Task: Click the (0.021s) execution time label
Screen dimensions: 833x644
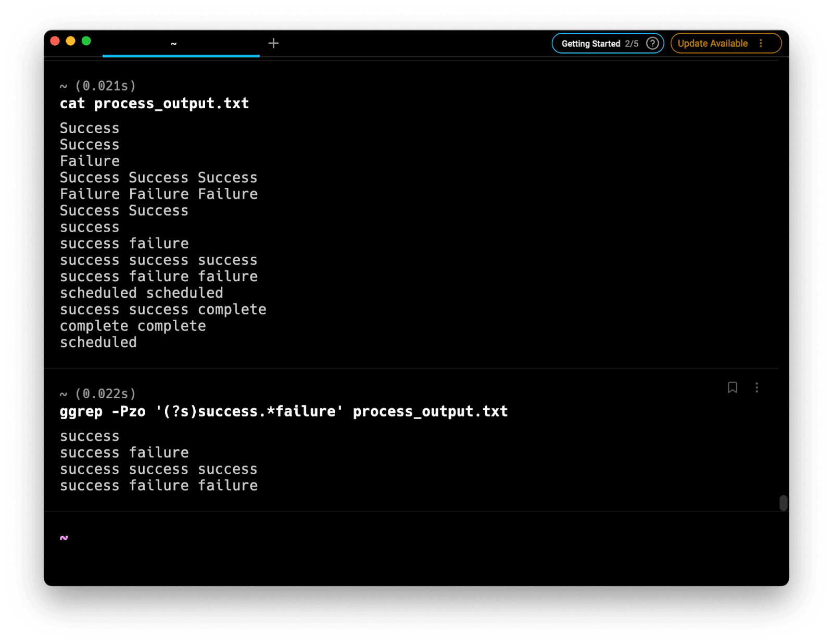Action: (x=105, y=86)
